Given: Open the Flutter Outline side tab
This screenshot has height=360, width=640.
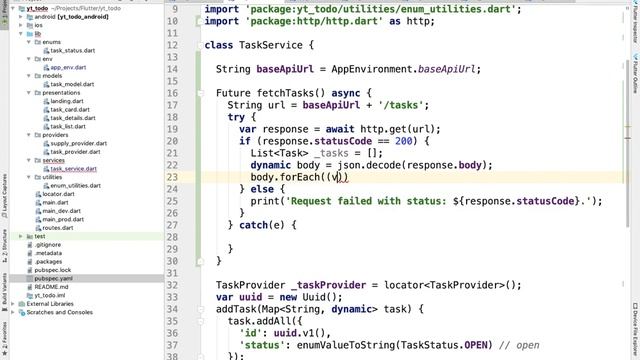Looking at the screenshot, I should [635, 73].
